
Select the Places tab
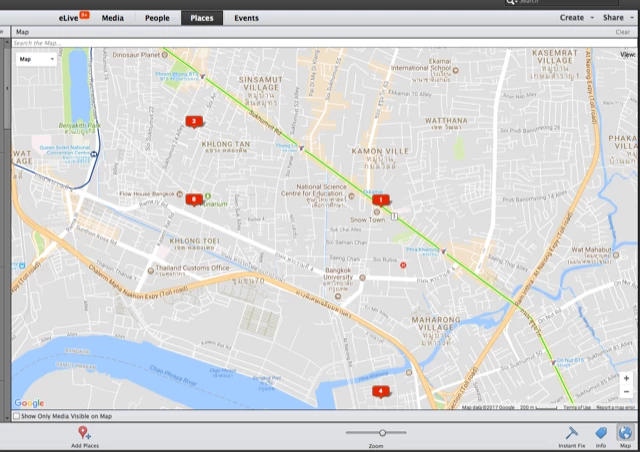202,18
